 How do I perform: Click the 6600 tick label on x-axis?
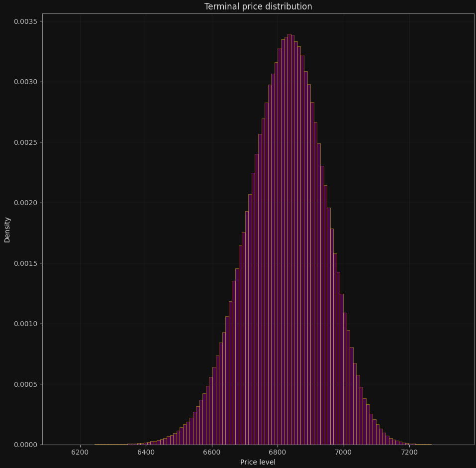point(213,451)
